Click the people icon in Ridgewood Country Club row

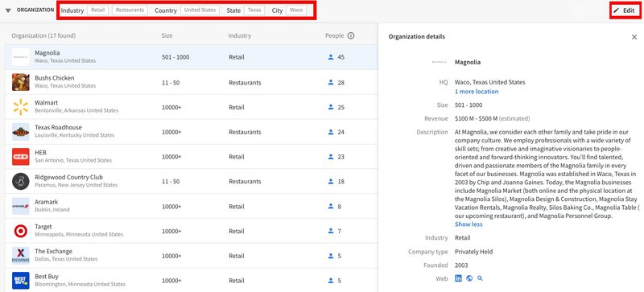[331, 182]
